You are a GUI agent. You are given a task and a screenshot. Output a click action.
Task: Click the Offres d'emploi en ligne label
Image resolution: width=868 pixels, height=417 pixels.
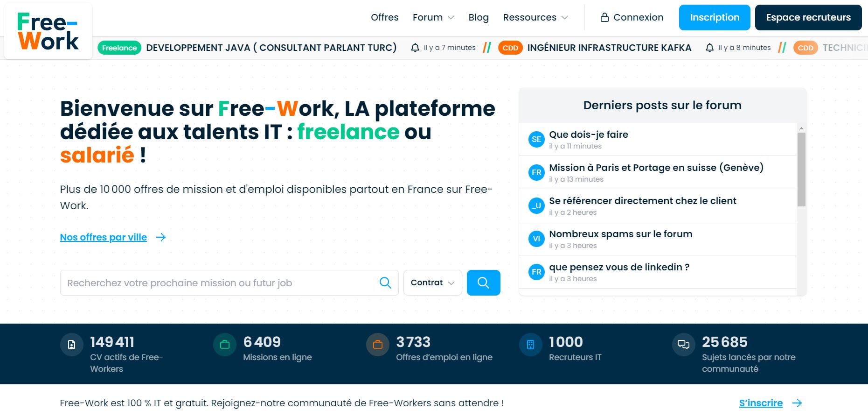coord(444,357)
